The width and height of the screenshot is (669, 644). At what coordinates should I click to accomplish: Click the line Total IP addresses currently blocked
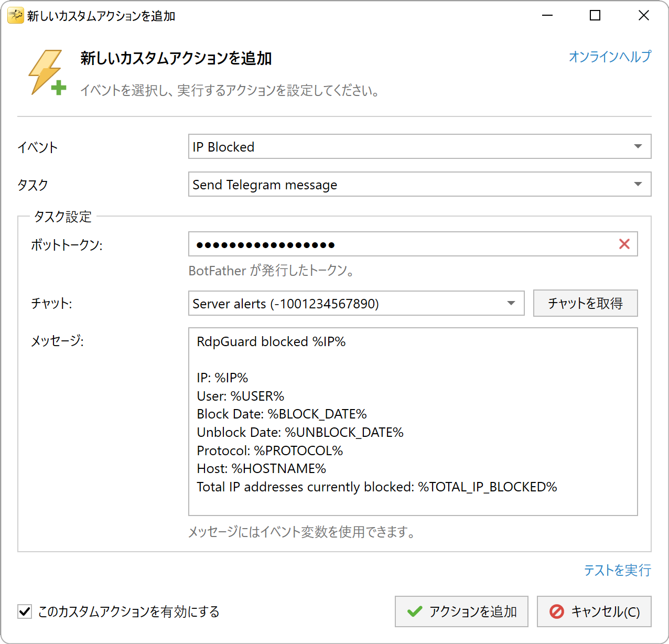(376, 487)
